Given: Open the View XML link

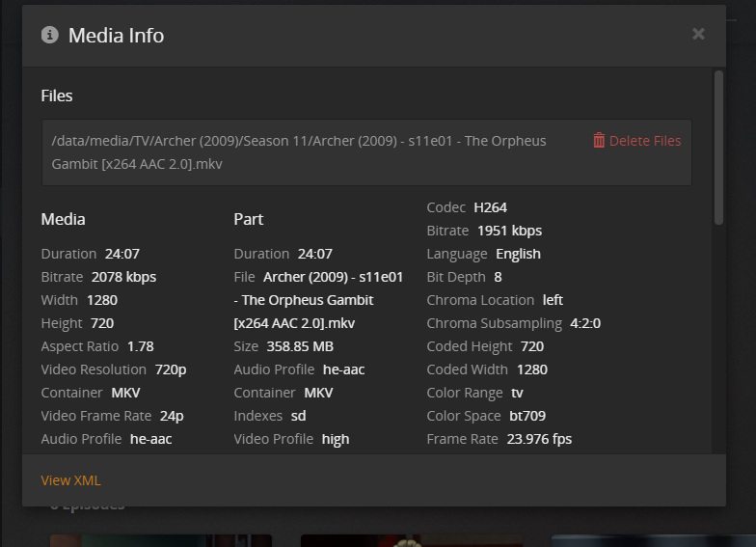Looking at the screenshot, I should click(70, 480).
